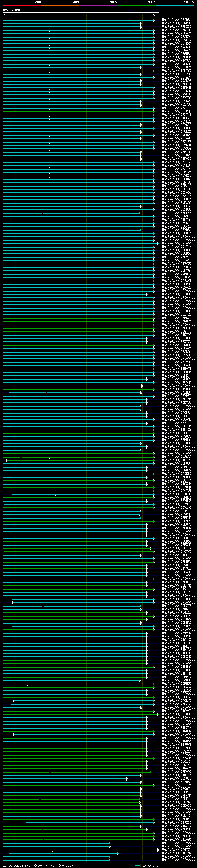The height and width of the screenshot is (868, 197).
Task: Open hit UniRef100_A9NZI7
Action: click(177, 26)
